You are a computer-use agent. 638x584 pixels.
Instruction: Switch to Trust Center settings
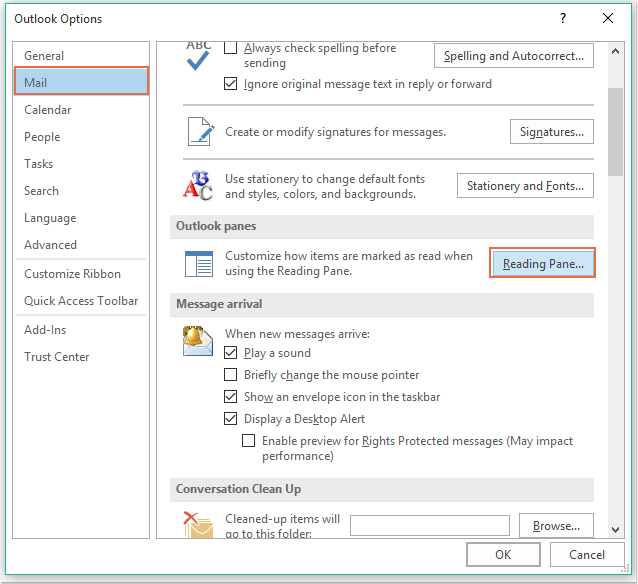(x=57, y=357)
